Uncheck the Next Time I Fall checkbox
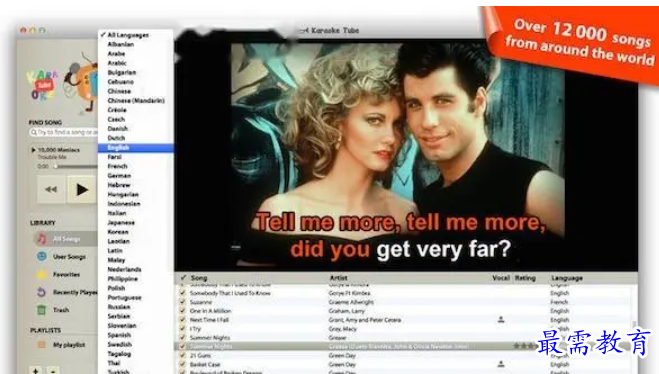This screenshot has height=374, width=659. (182, 320)
